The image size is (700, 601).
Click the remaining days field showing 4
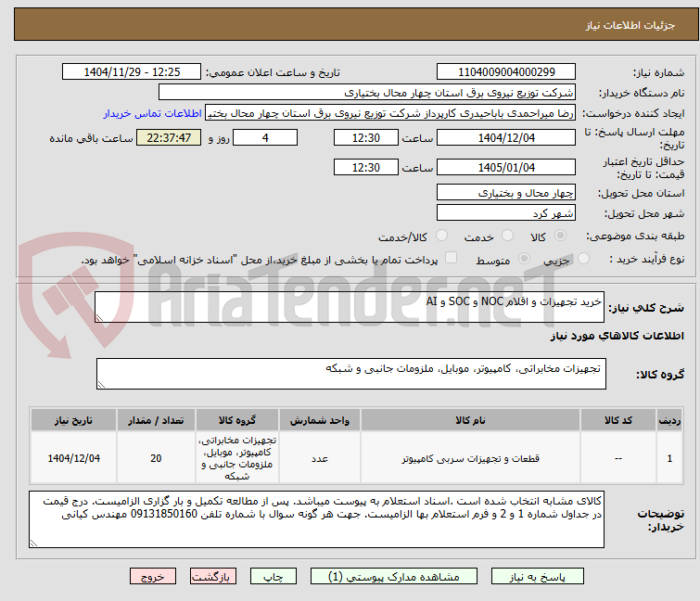pos(265,137)
